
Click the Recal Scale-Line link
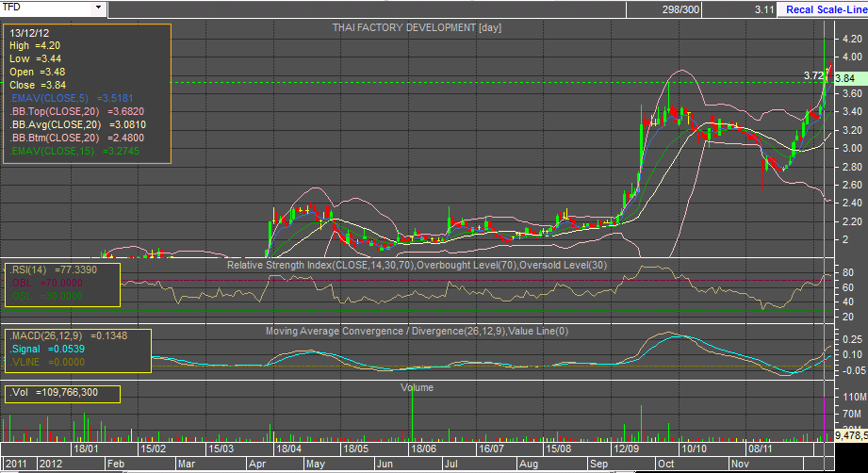826,9
